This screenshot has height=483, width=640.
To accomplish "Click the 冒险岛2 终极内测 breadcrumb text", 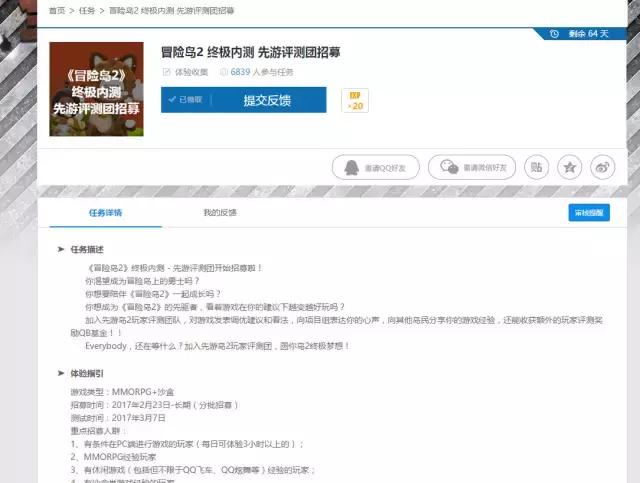I will pos(171,11).
